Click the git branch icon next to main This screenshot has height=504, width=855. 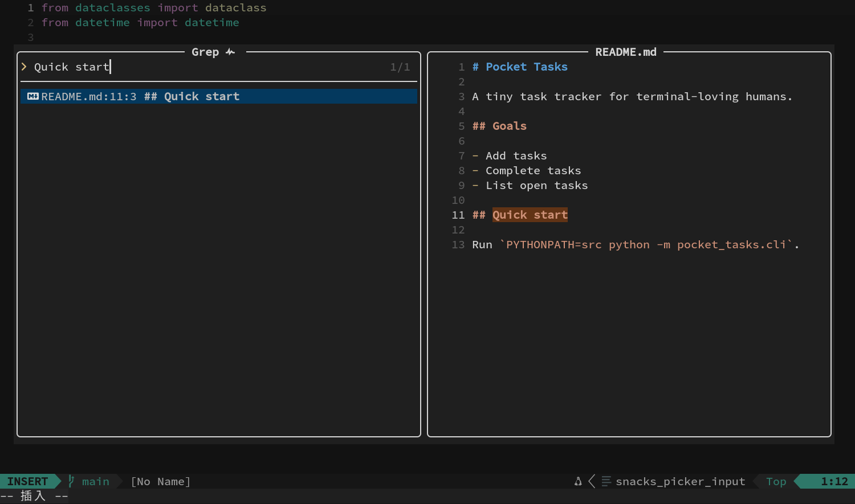tap(71, 481)
